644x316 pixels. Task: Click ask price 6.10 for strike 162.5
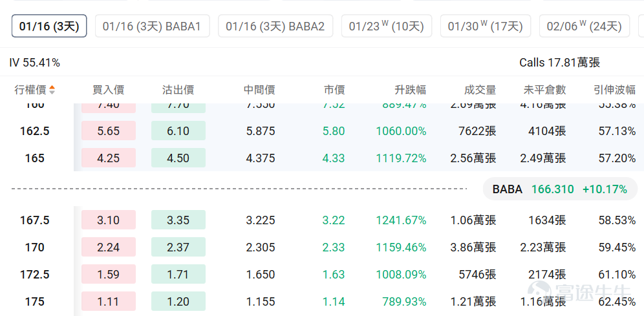coord(178,131)
